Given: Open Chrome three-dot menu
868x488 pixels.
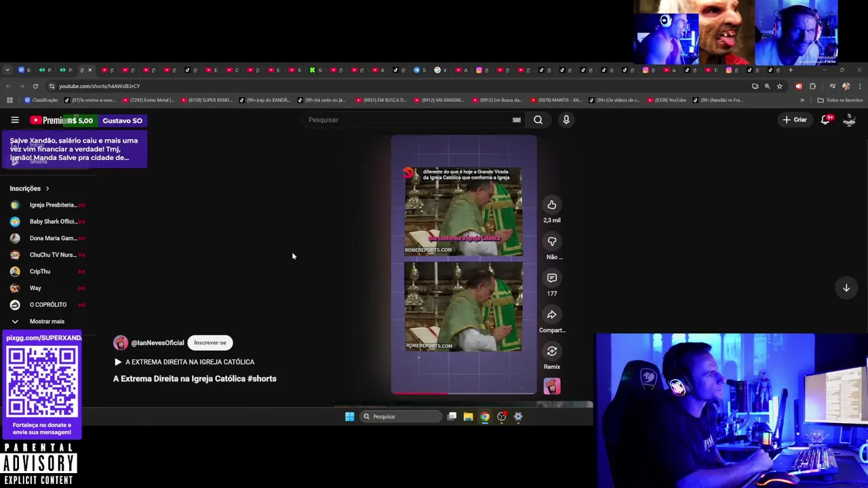Looking at the screenshot, I should (x=860, y=86).
